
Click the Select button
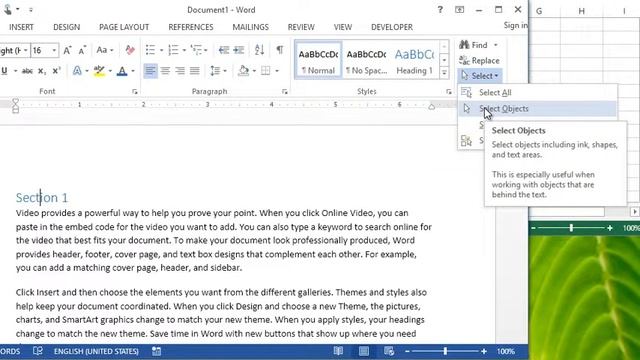click(480, 76)
